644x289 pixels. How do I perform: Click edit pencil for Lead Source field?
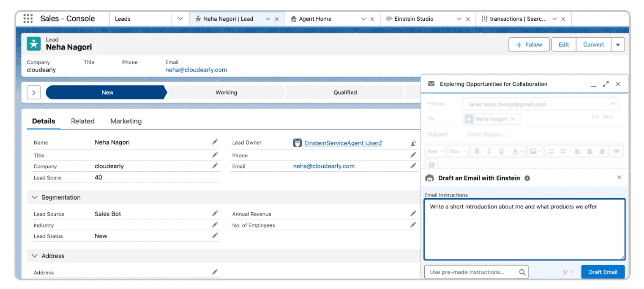[215, 214]
